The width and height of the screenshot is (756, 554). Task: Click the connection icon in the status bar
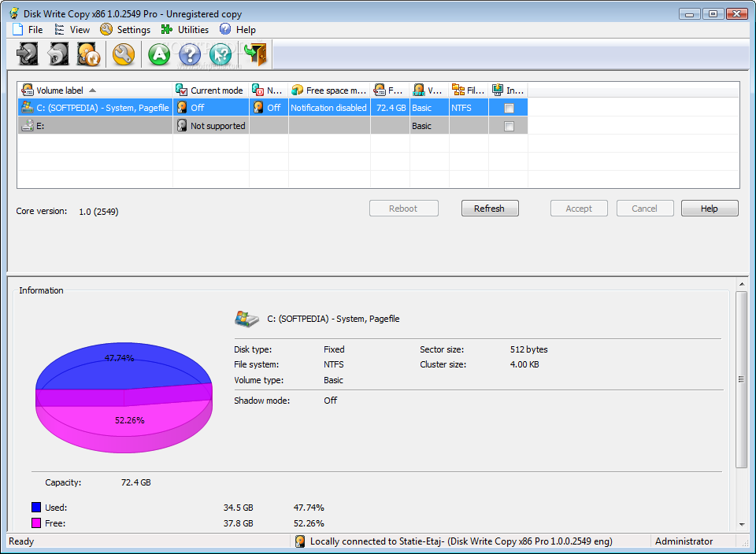300,541
